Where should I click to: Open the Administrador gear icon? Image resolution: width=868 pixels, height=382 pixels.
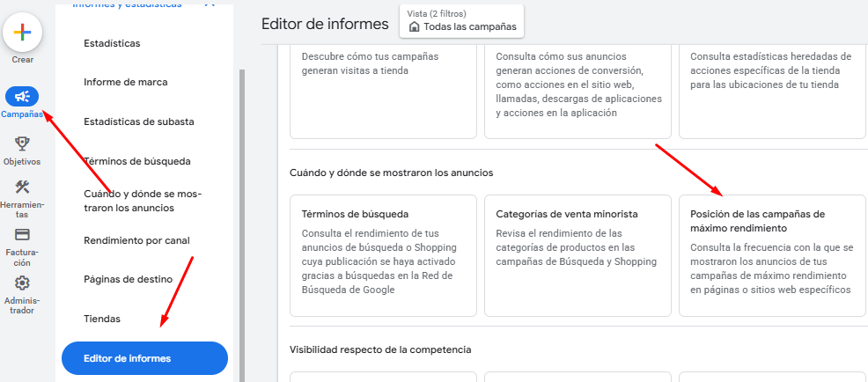tap(22, 283)
